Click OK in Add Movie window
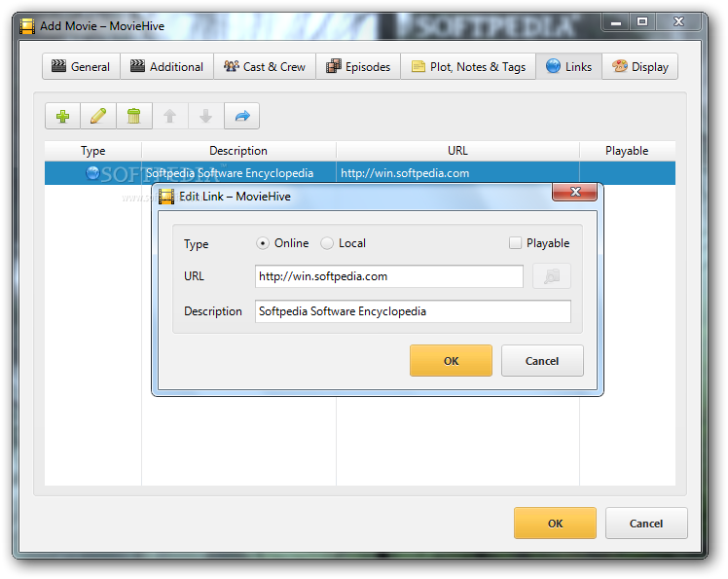Image resolution: width=728 pixels, height=579 pixels. 555,524
